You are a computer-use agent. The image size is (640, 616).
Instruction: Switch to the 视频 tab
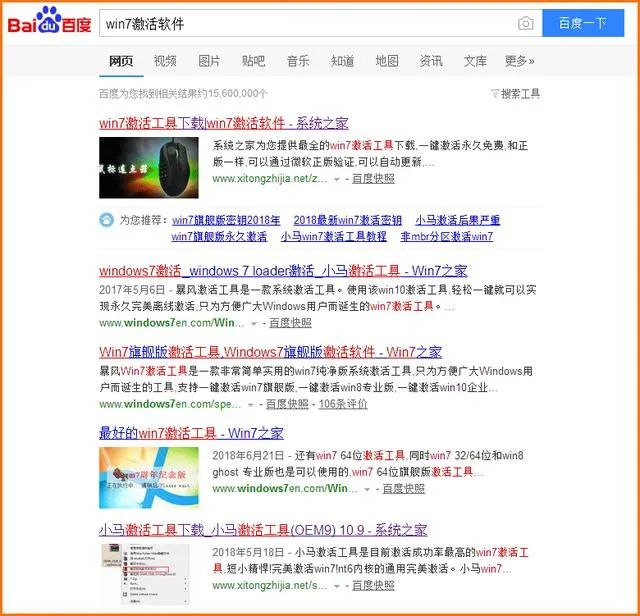[165, 61]
